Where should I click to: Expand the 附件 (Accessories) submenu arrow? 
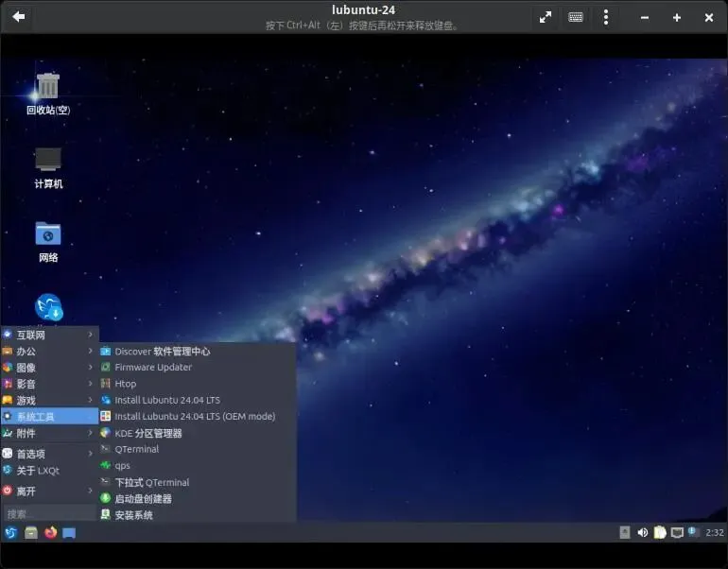coord(90,433)
